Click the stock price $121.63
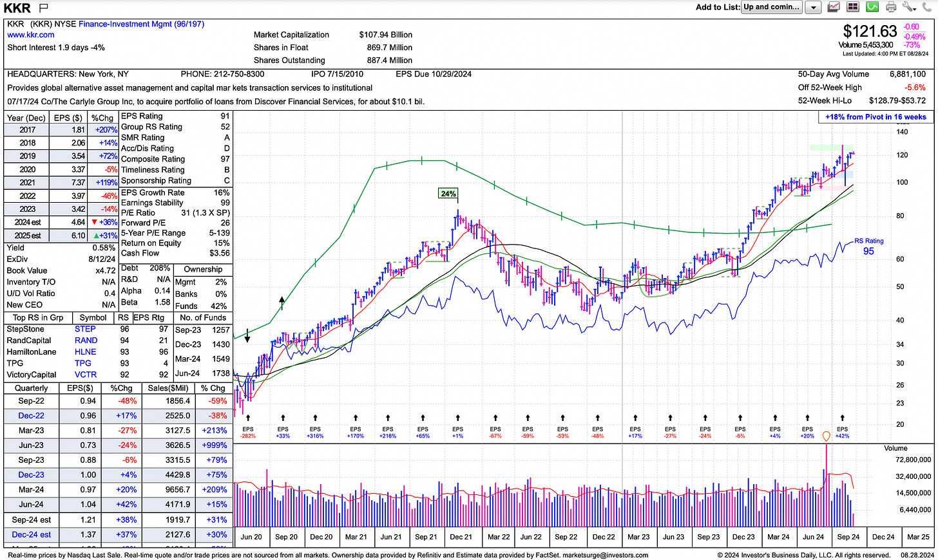The image size is (938, 560). [870, 31]
